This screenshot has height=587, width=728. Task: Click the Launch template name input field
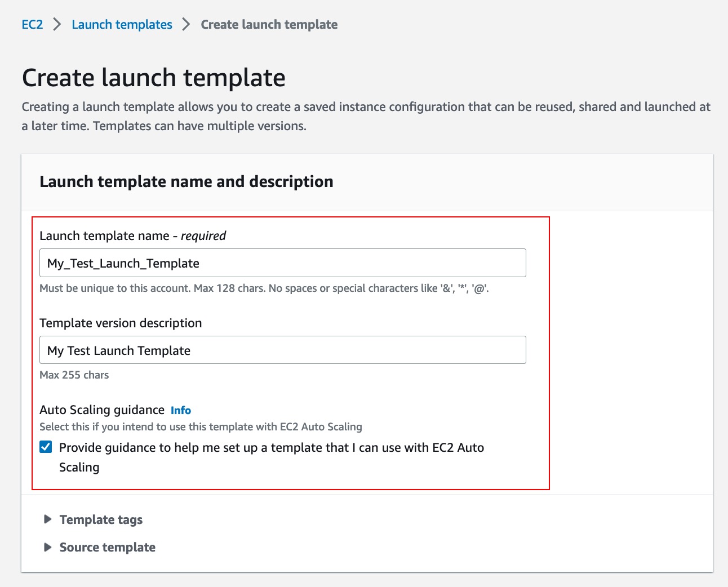pos(283,263)
